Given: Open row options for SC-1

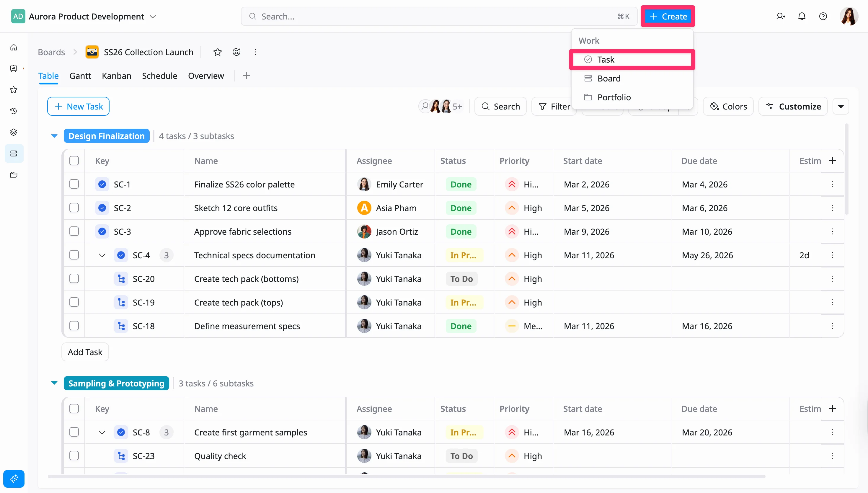Looking at the screenshot, I should pos(833,184).
